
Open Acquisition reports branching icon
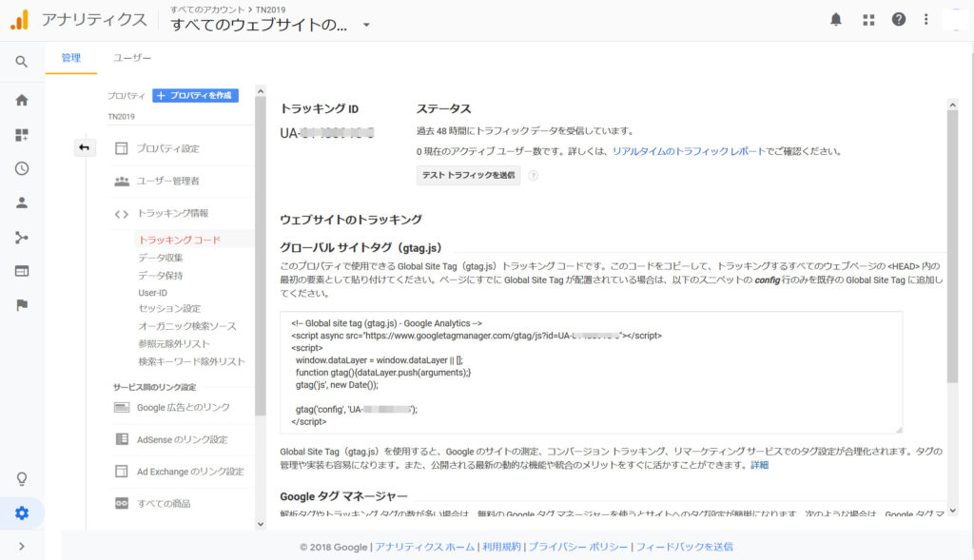click(22, 237)
